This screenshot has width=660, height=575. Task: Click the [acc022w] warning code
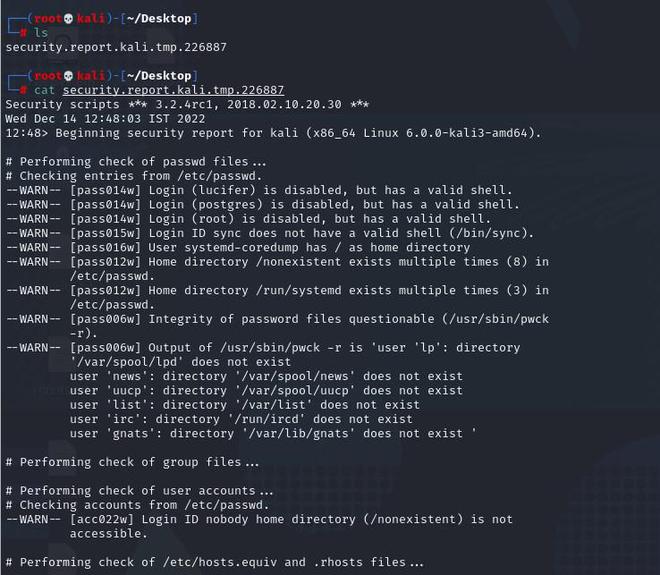click(x=102, y=519)
